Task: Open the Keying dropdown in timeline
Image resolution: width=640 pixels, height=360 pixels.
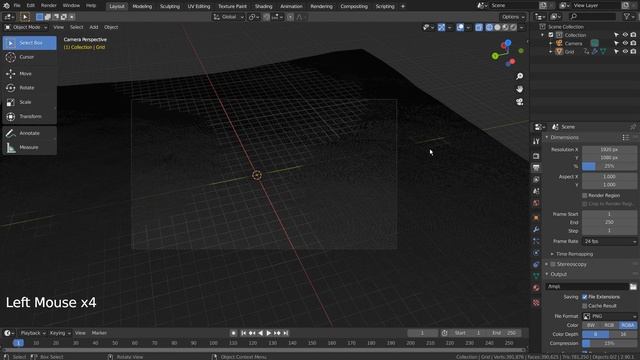Action: [60, 333]
